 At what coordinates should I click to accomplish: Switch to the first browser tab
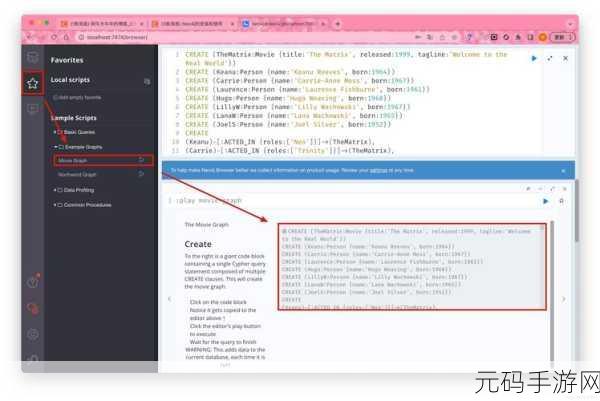[101, 24]
